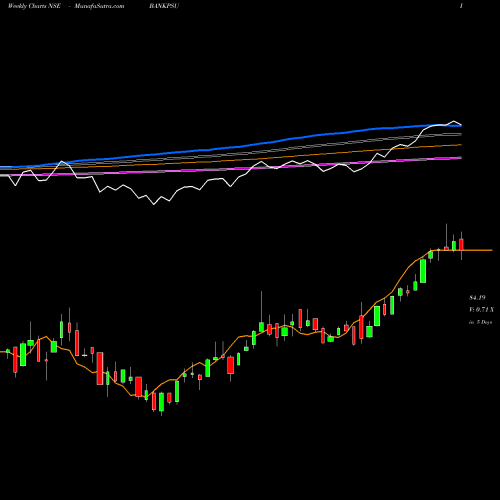Select the BANKPSU symbol label
This screenshot has height=500, width=500.
click(164, 6)
